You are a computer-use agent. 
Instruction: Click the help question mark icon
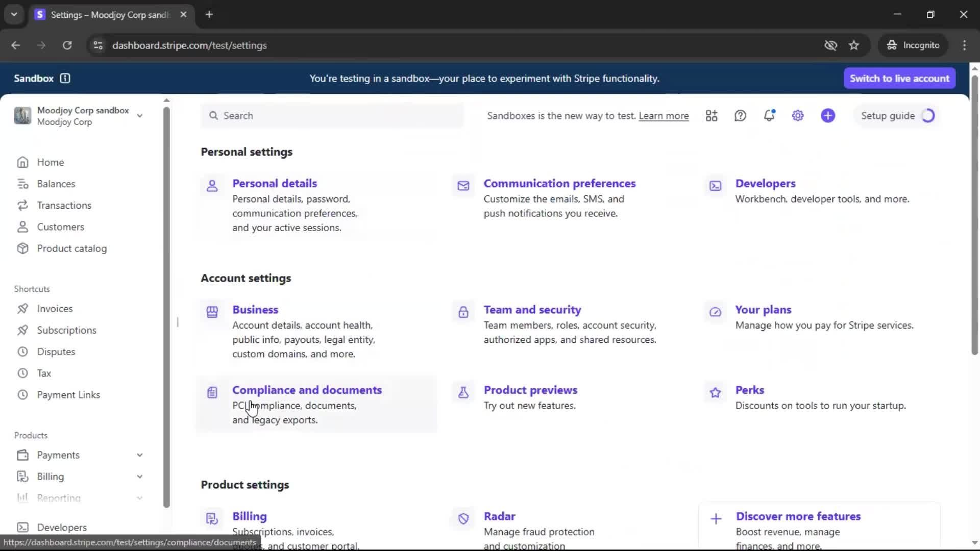click(740, 116)
